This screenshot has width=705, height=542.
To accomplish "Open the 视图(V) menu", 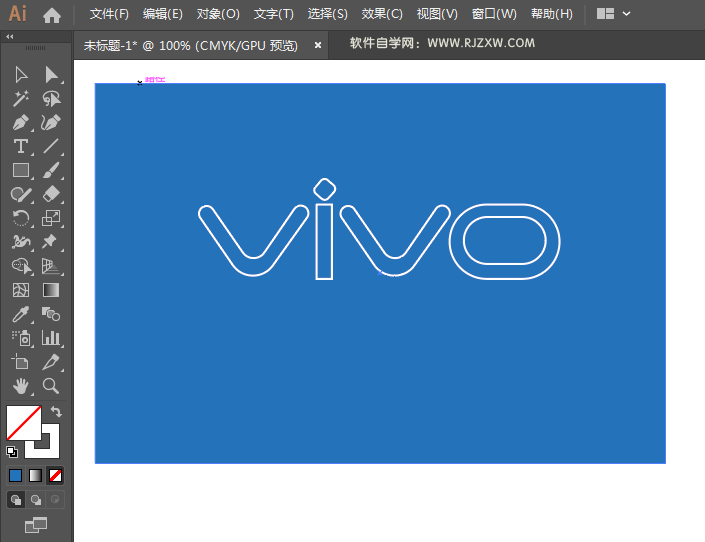I will coord(437,14).
